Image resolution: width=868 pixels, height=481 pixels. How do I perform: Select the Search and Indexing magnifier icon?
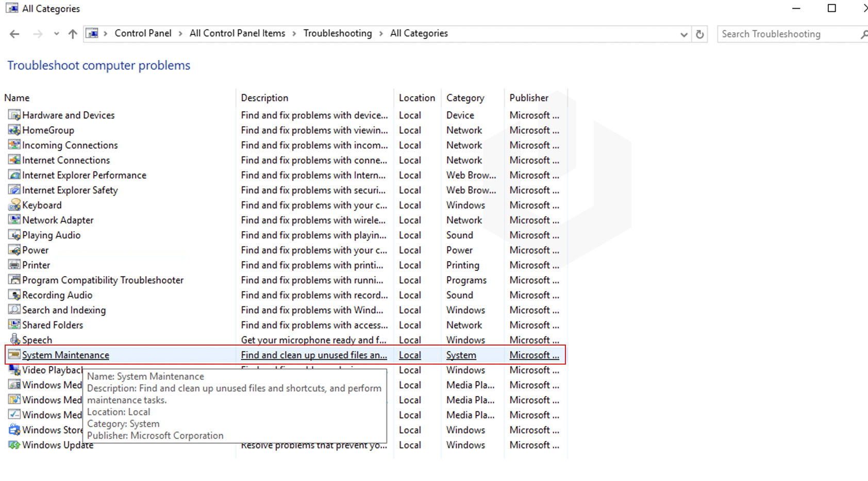[x=14, y=310]
